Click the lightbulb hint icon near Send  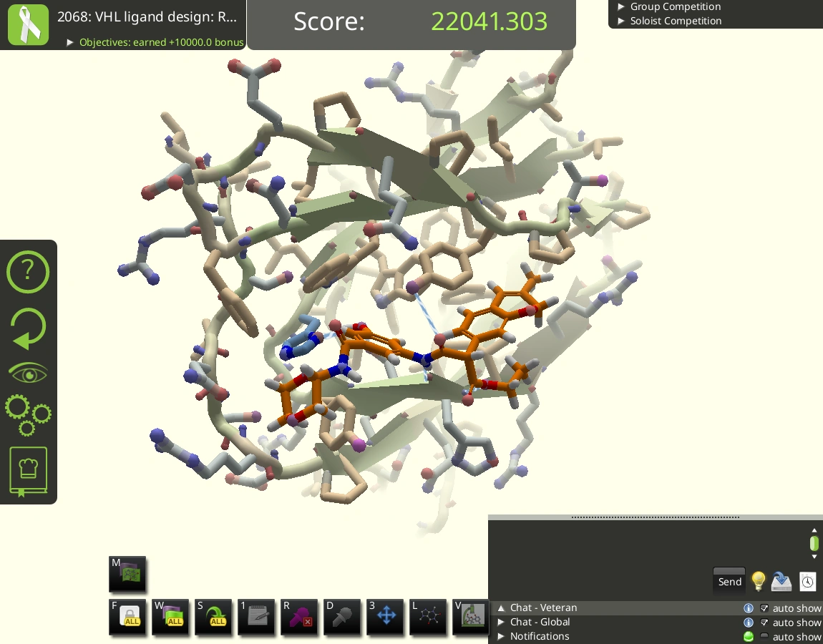click(758, 581)
